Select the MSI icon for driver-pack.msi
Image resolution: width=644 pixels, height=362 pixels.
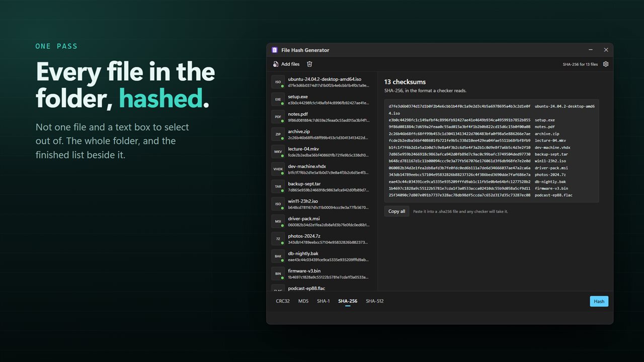pyautogui.click(x=278, y=222)
